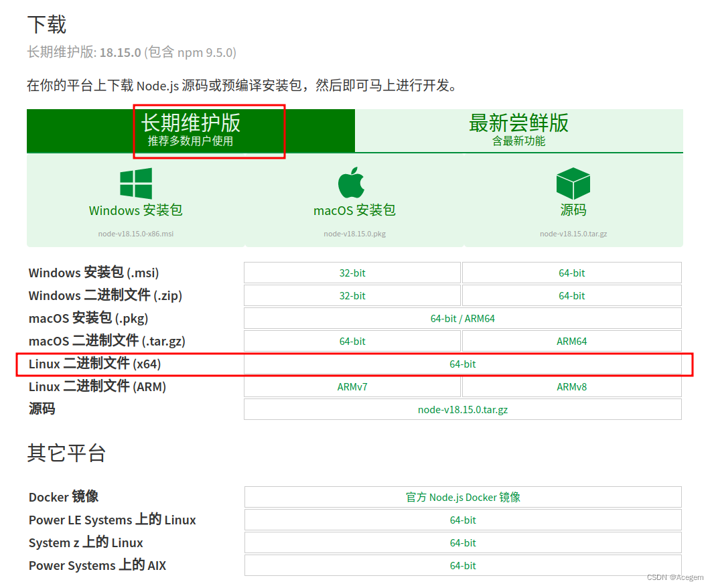The height and width of the screenshot is (588, 714).
Task: Click node-v18.15.0.pkg file label
Action: [354, 234]
